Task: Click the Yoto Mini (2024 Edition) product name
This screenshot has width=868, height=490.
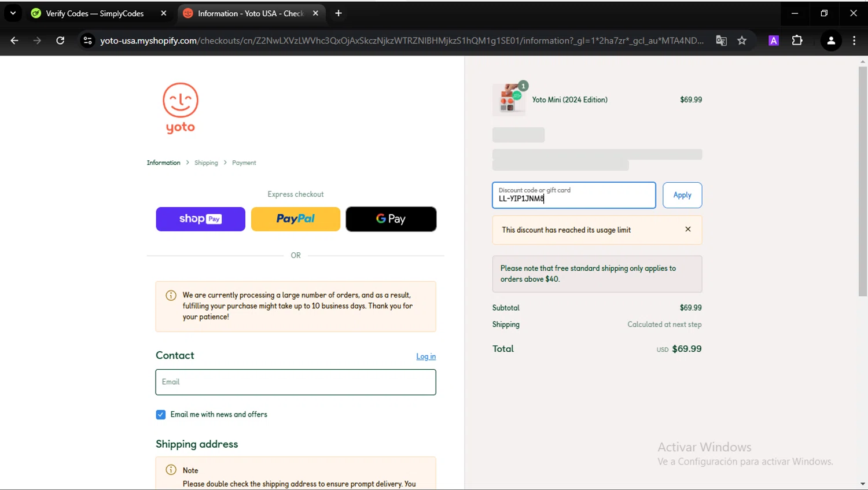Action: click(570, 100)
